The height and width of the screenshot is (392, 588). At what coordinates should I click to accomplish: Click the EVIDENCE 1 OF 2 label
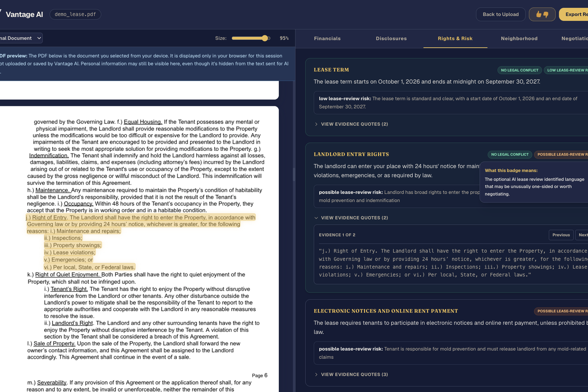click(x=337, y=235)
